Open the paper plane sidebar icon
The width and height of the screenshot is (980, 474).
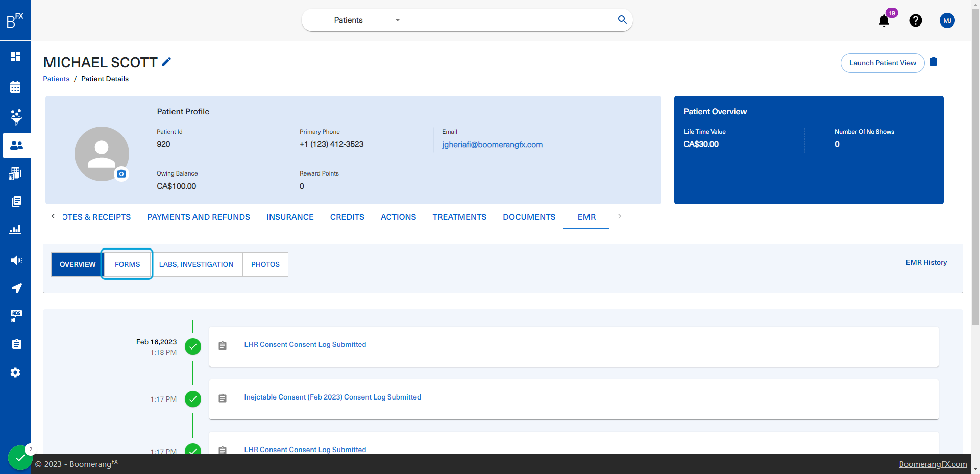pyautogui.click(x=16, y=288)
